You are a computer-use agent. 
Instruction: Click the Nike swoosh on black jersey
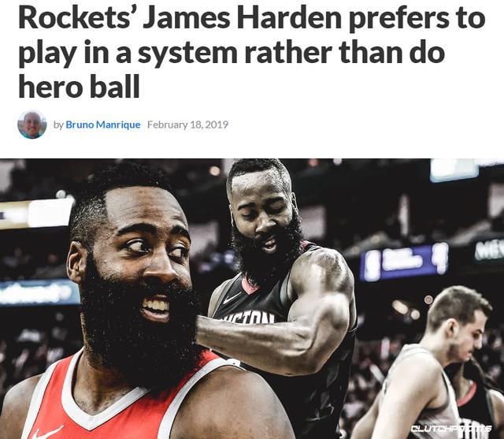point(231,298)
